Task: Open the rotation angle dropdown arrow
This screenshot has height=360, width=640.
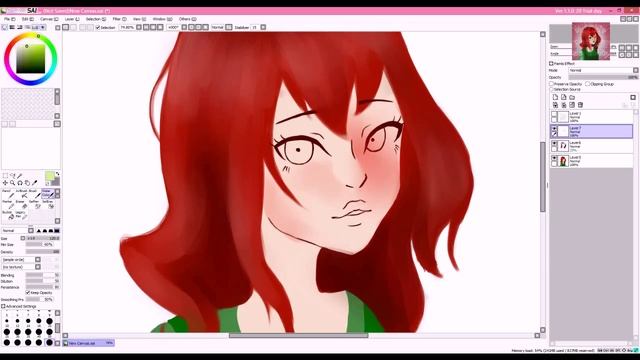Action: pos(184,27)
